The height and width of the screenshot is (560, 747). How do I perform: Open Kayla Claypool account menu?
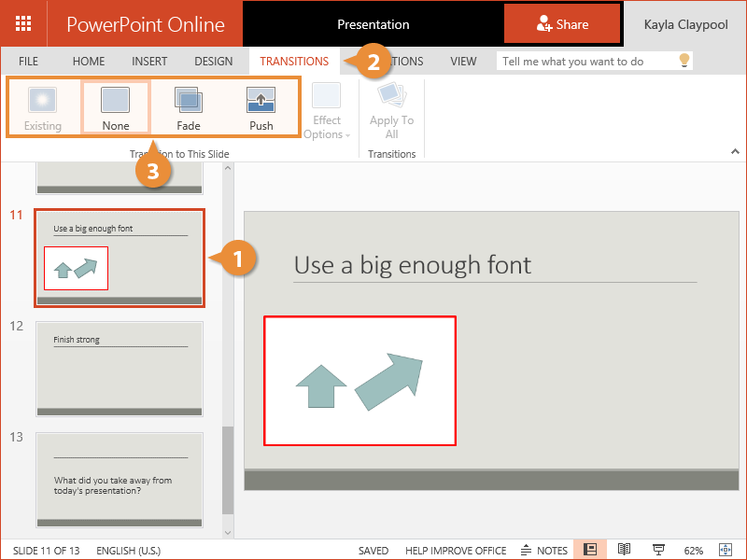tap(684, 24)
